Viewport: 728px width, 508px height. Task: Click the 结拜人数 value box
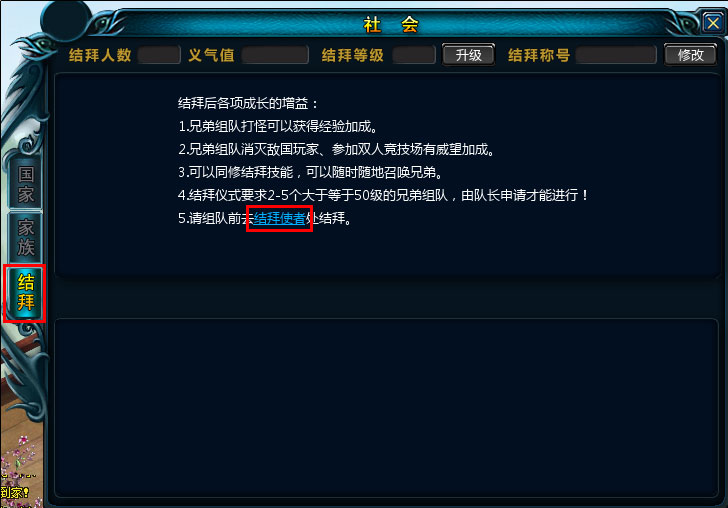[159, 55]
